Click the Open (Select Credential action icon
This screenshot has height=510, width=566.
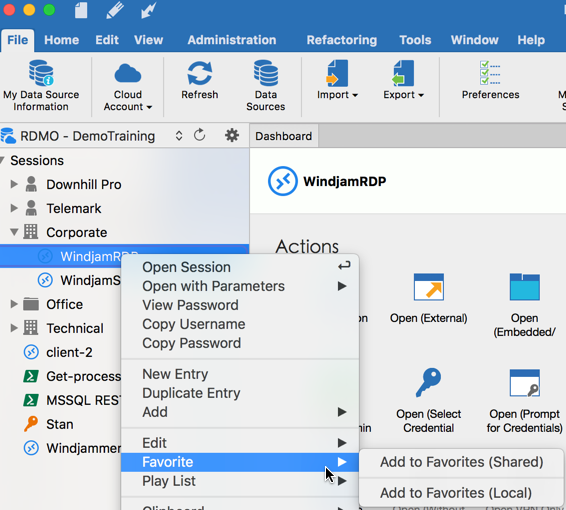tap(428, 383)
